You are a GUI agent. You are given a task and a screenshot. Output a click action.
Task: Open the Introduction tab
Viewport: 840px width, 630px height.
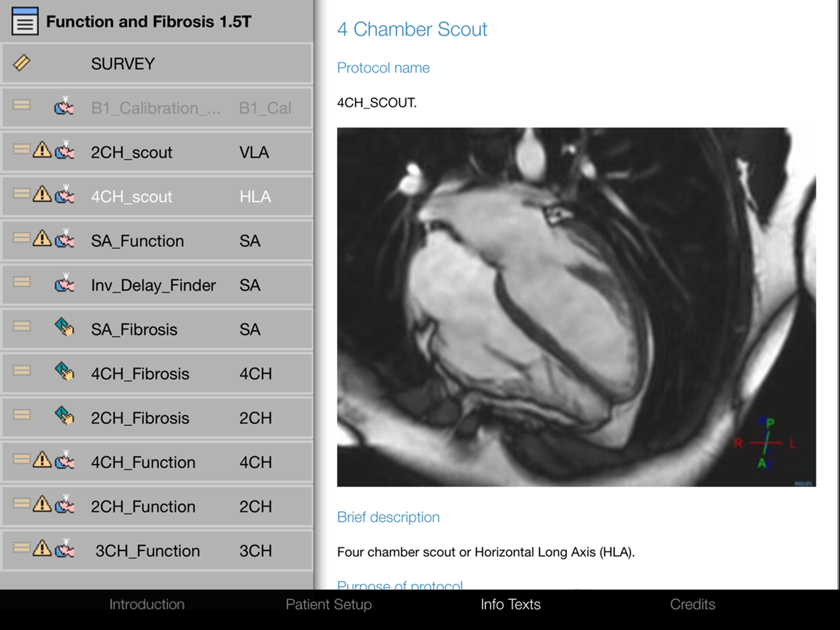[x=147, y=605]
